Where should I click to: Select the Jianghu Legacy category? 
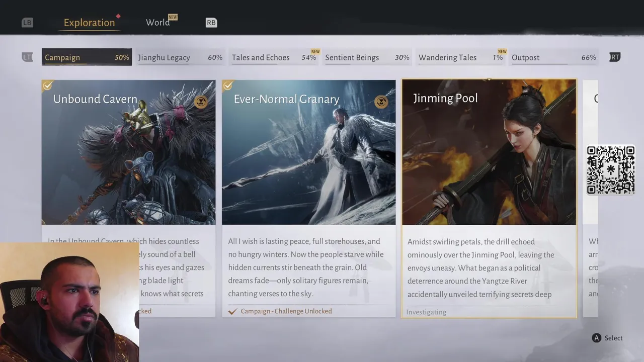[x=180, y=57]
